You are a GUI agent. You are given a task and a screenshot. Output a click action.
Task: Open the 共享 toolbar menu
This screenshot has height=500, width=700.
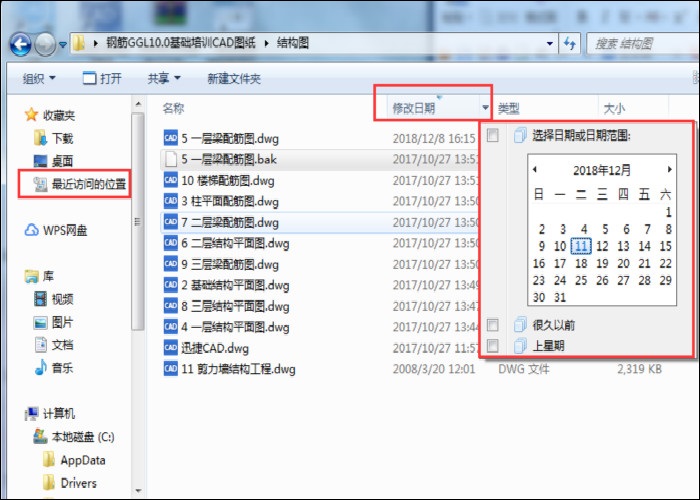[164, 79]
